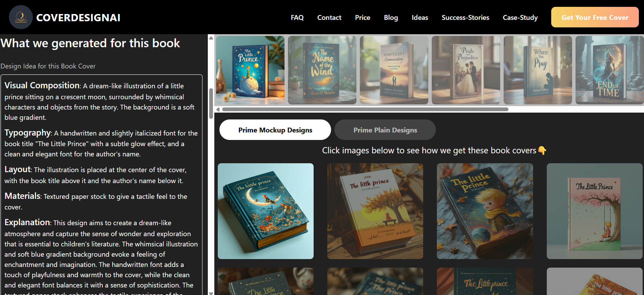
Task: Click the 'Materials' heading
Action: 23,196
